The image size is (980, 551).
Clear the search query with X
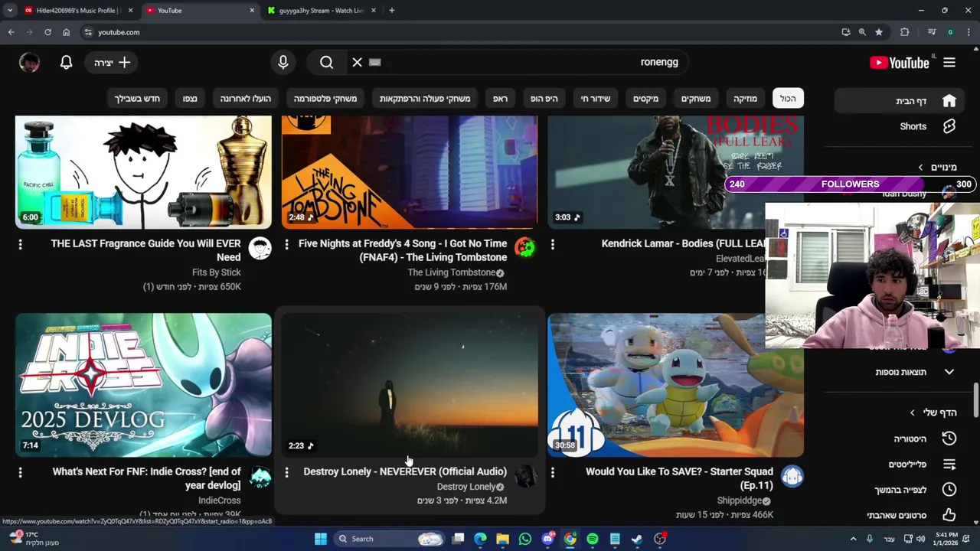click(358, 63)
